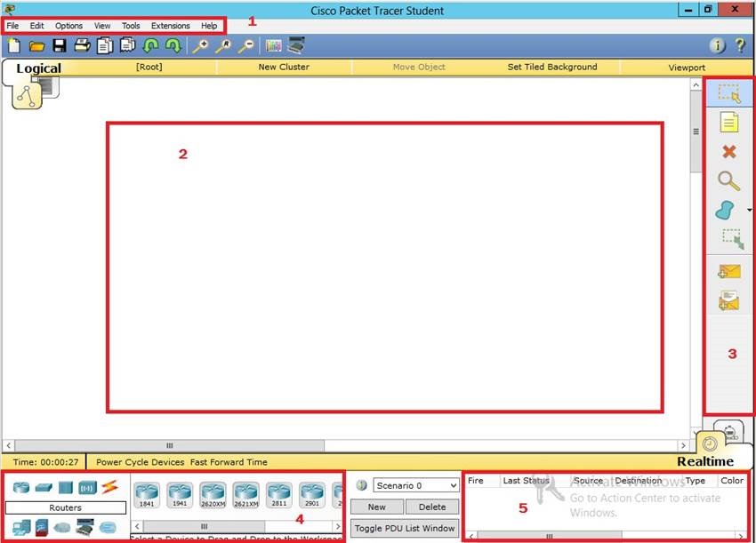Open the Scenario 0 dropdown
Screen dimensions: 756x543
tap(415, 485)
